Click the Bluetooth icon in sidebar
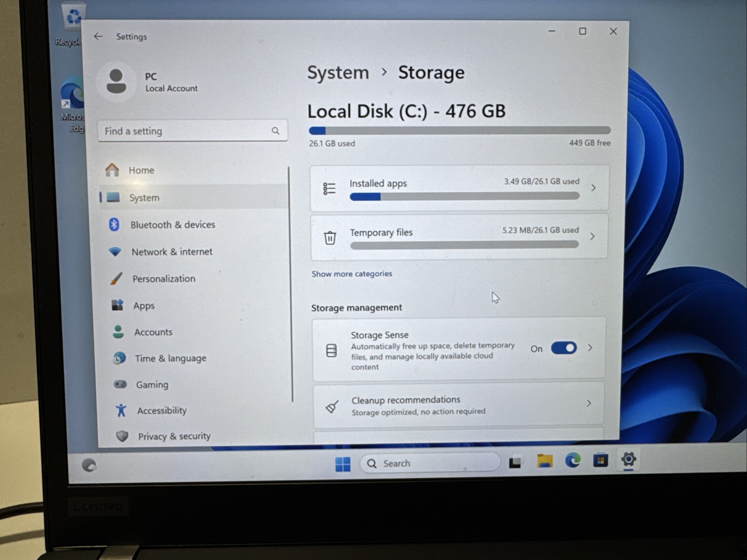The image size is (747, 560). [x=114, y=225]
